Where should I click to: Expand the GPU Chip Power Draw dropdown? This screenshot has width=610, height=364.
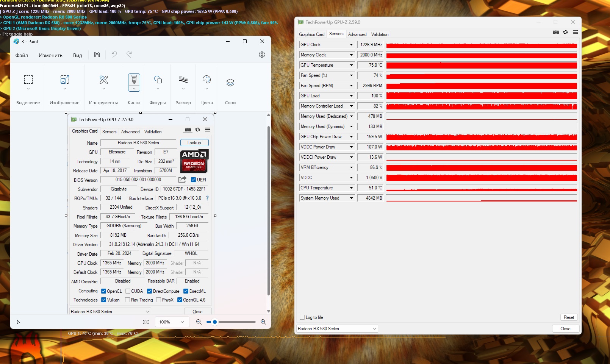click(351, 137)
